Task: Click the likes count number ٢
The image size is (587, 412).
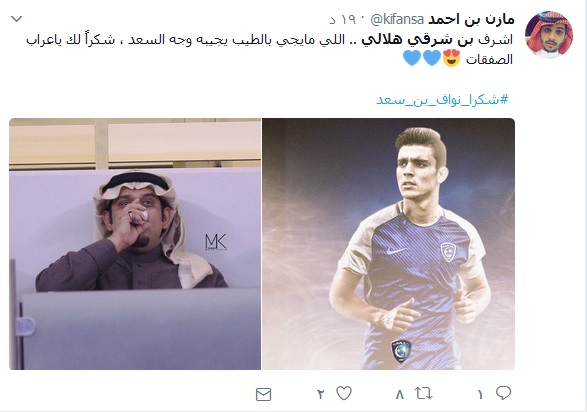Action: (x=321, y=394)
